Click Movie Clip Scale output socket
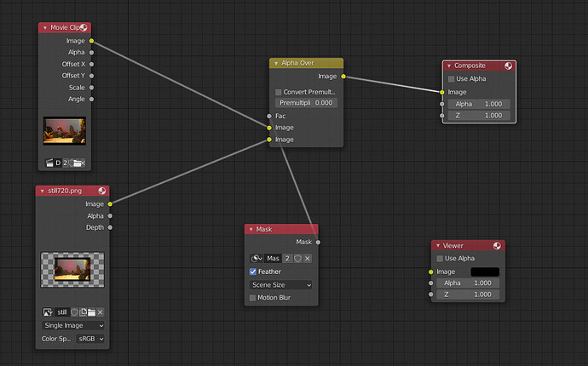 [x=91, y=88]
